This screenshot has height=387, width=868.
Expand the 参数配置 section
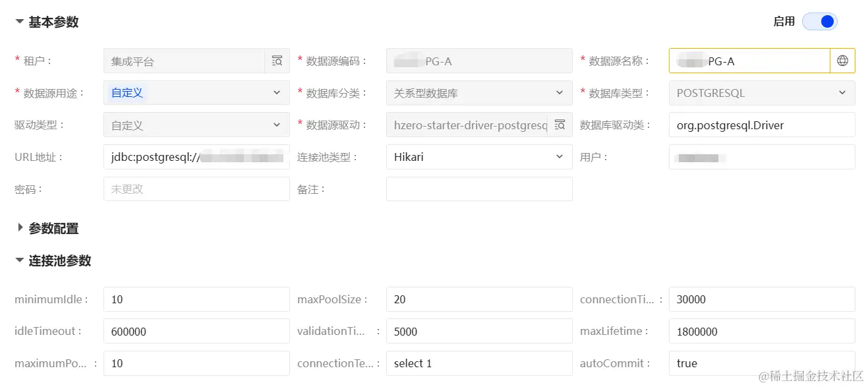(47, 228)
